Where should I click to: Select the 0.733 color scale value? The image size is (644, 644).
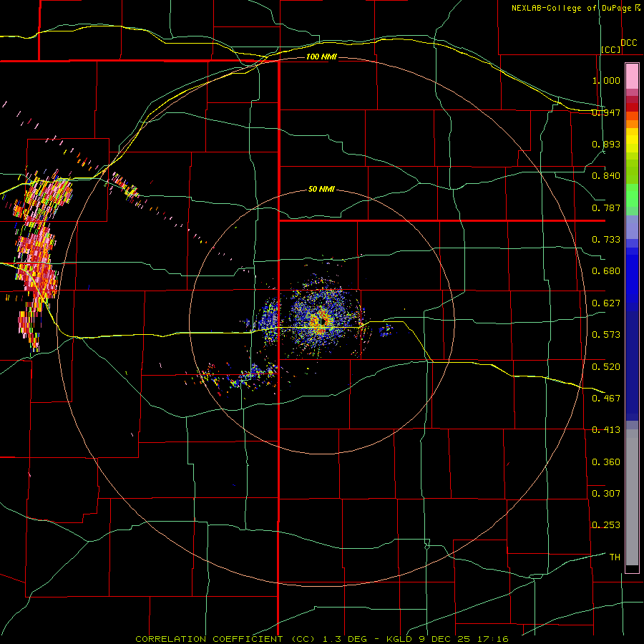click(606, 240)
